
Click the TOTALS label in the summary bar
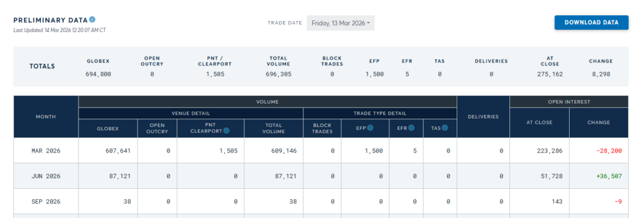click(42, 67)
